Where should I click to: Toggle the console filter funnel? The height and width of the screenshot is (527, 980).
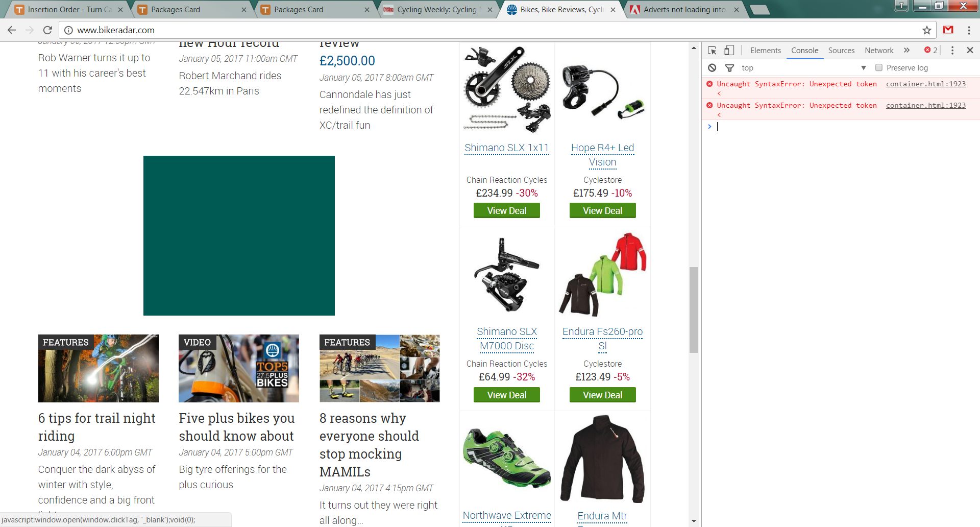(729, 67)
